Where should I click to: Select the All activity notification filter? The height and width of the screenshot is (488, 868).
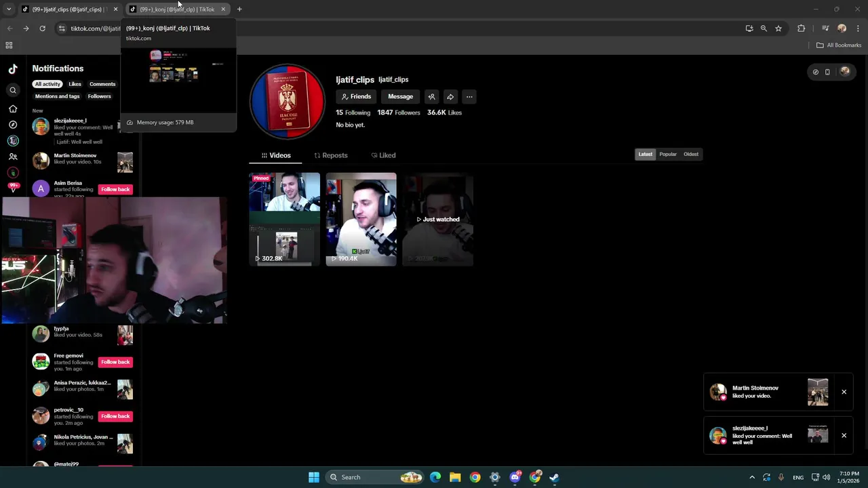47,84
